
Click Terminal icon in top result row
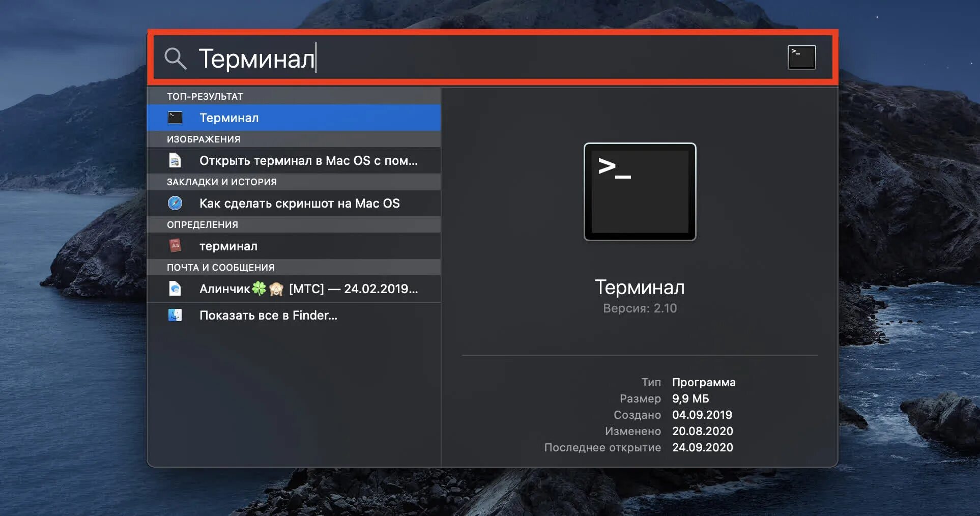click(x=175, y=118)
